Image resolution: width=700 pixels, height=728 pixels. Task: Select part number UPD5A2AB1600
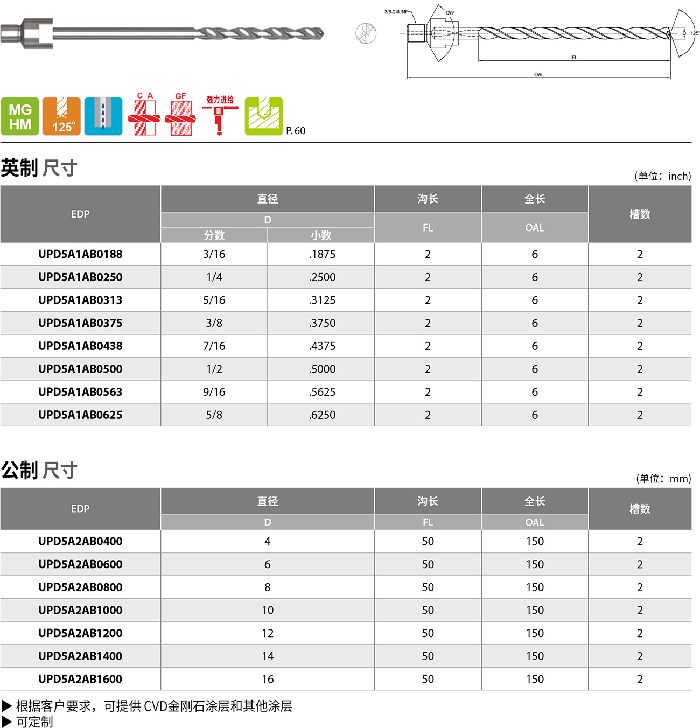[x=80, y=680]
